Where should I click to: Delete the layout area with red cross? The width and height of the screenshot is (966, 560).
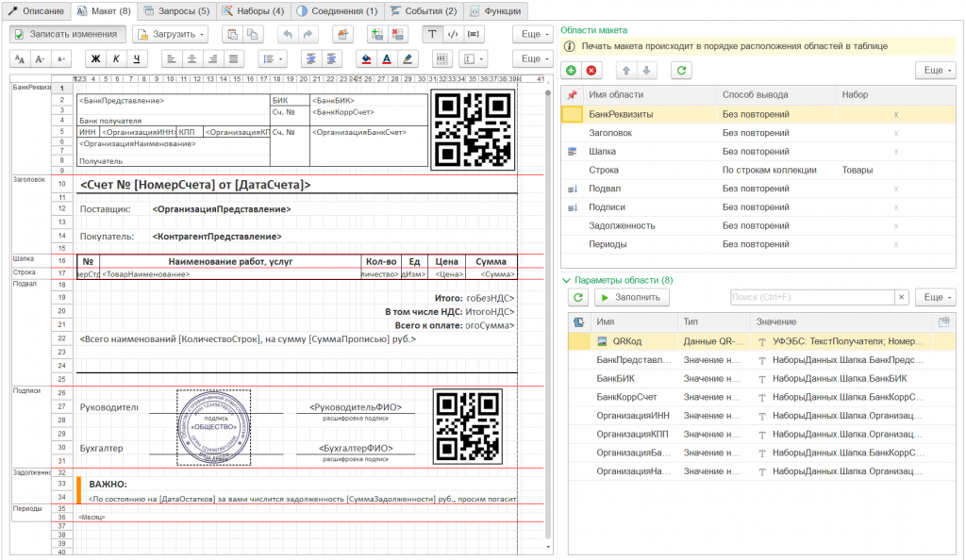(x=591, y=71)
